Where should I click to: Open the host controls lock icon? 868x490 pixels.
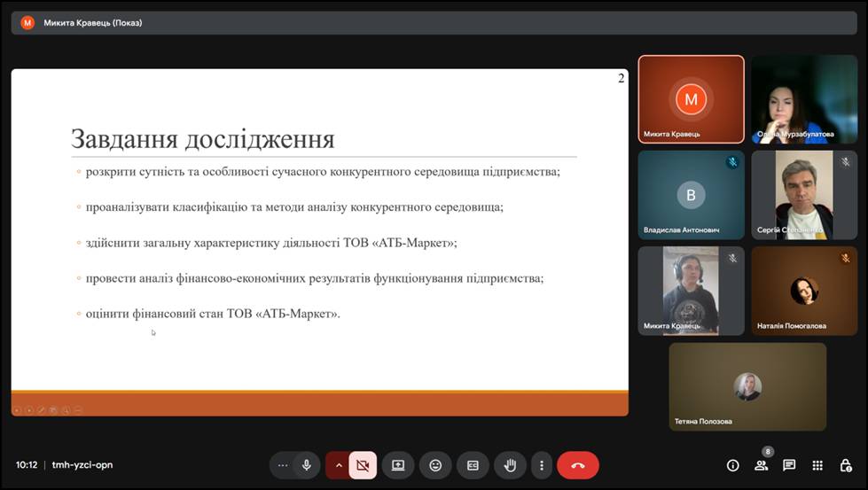[x=846, y=465]
